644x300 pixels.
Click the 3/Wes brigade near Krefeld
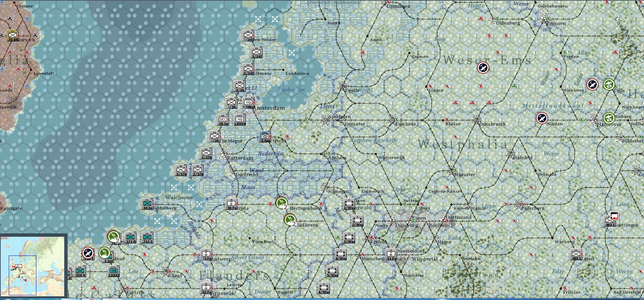[349, 237]
